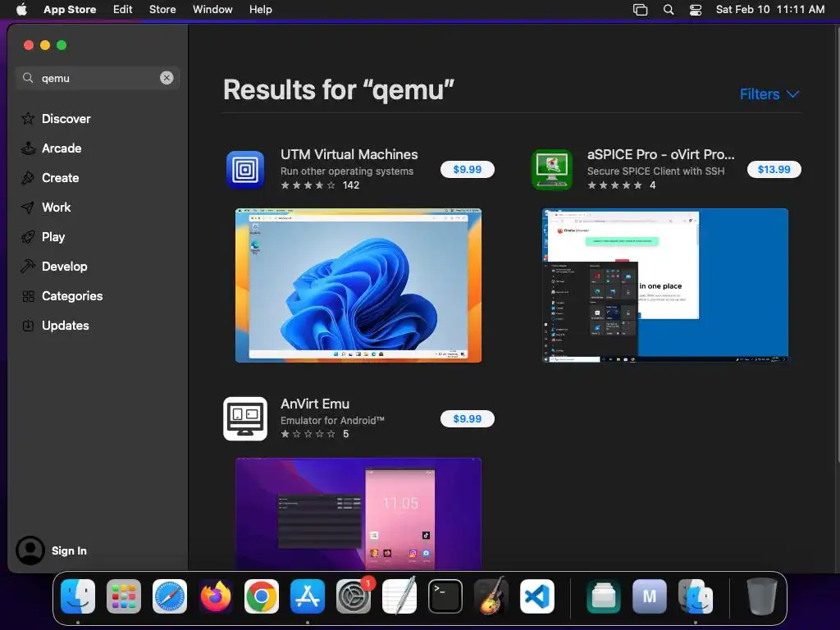Open the aSPICE Pro screenshot preview

665,285
